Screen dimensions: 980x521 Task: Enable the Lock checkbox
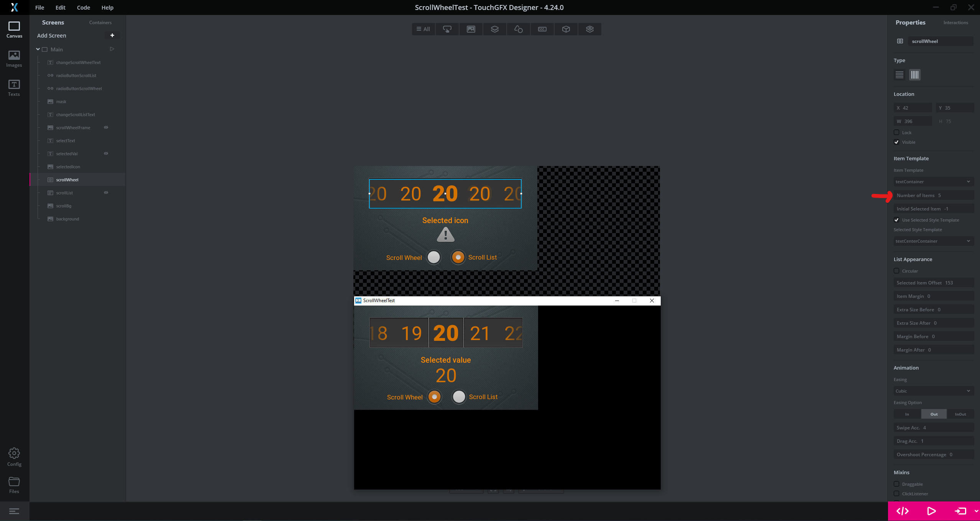point(896,132)
